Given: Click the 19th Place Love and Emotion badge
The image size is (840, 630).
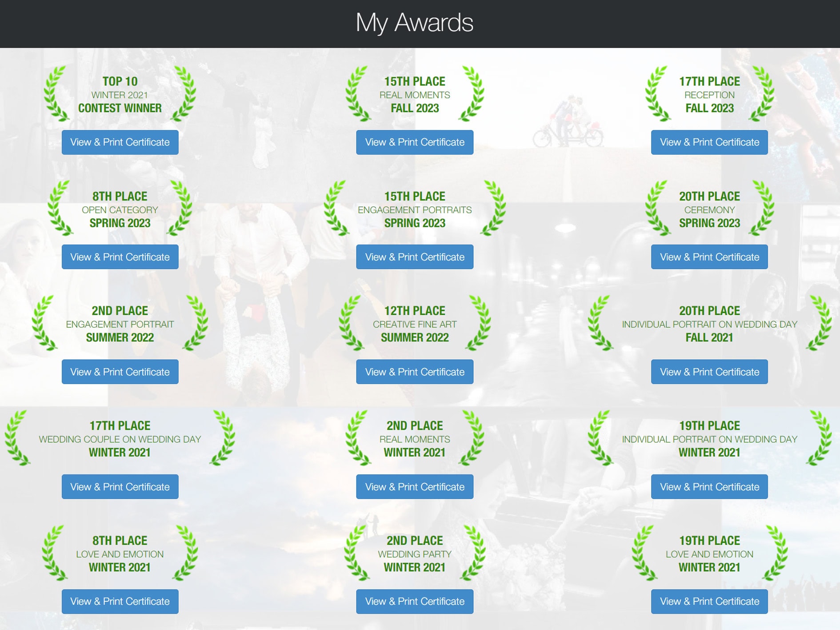Looking at the screenshot, I should (709, 554).
